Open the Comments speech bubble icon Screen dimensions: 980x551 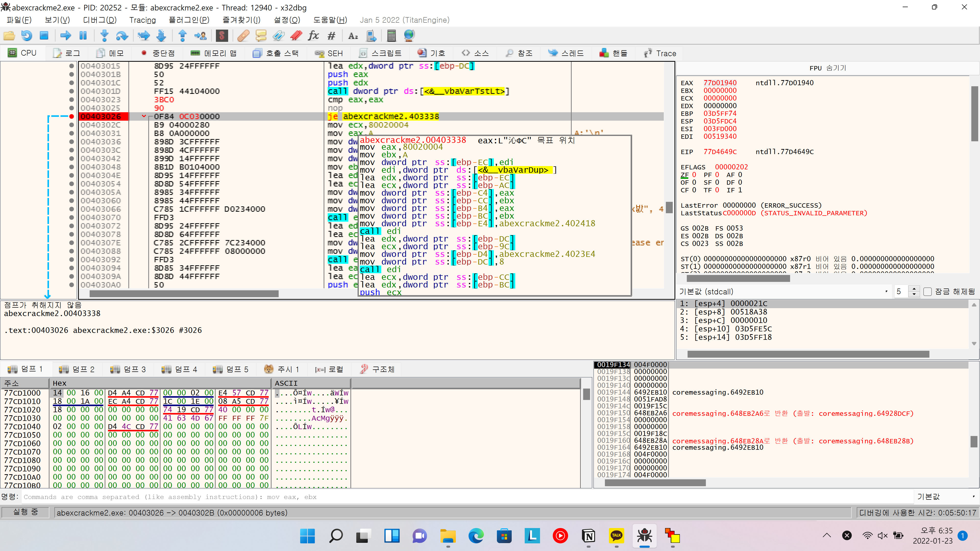coord(261,36)
